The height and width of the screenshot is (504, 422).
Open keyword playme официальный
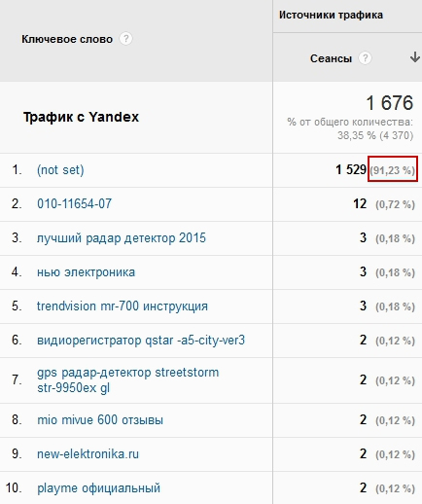(x=98, y=487)
